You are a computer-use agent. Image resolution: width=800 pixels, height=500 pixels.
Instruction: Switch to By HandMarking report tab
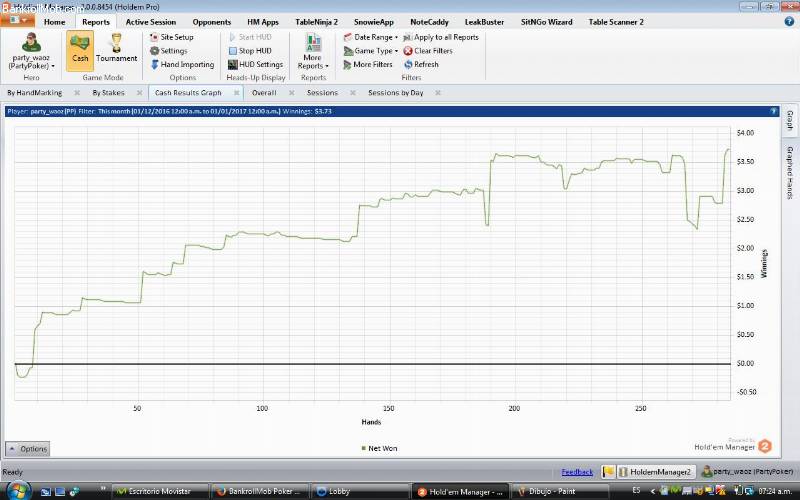34,92
